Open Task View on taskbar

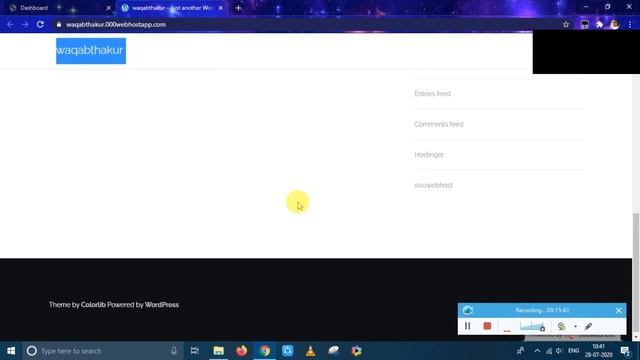[x=195, y=351]
